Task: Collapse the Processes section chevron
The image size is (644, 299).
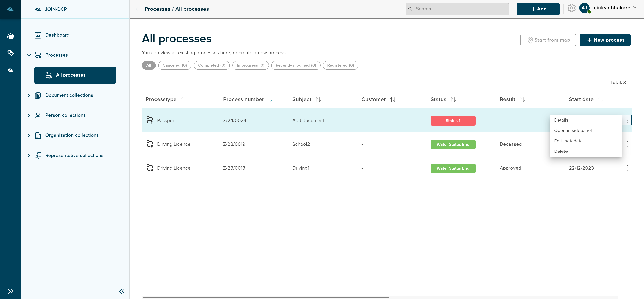Action: (29, 55)
